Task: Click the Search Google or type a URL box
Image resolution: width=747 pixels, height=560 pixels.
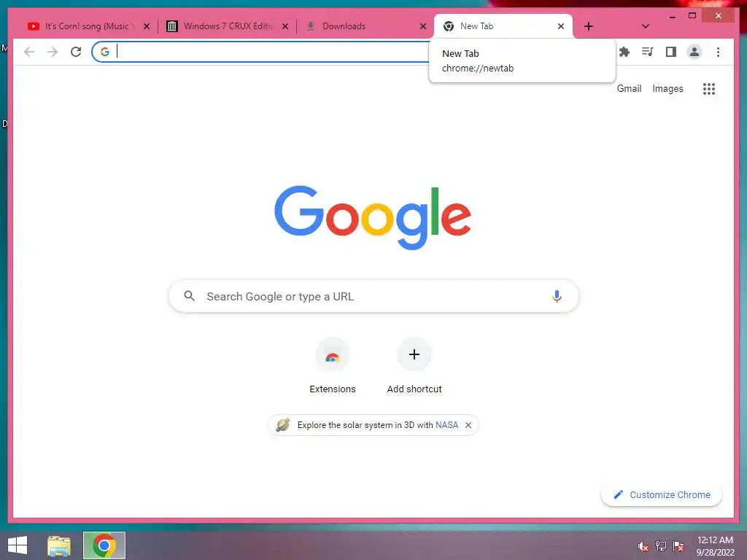Action: (x=373, y=296)
